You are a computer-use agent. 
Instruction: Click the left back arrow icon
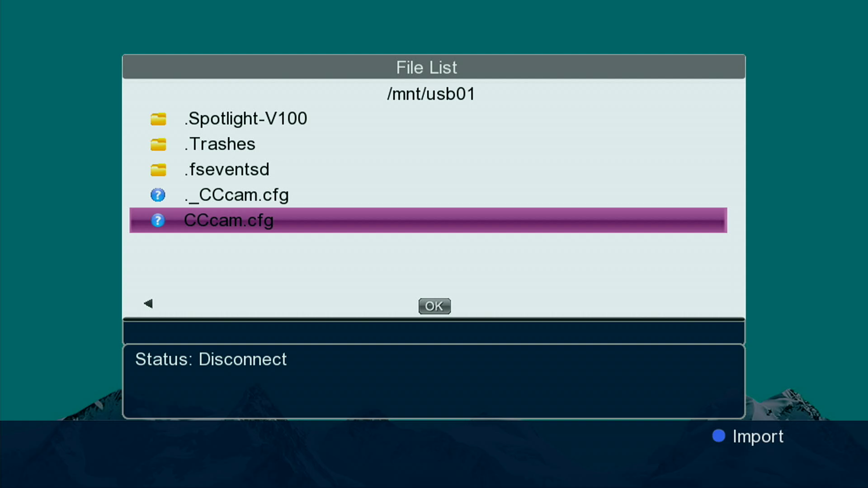tap(148, 303)
